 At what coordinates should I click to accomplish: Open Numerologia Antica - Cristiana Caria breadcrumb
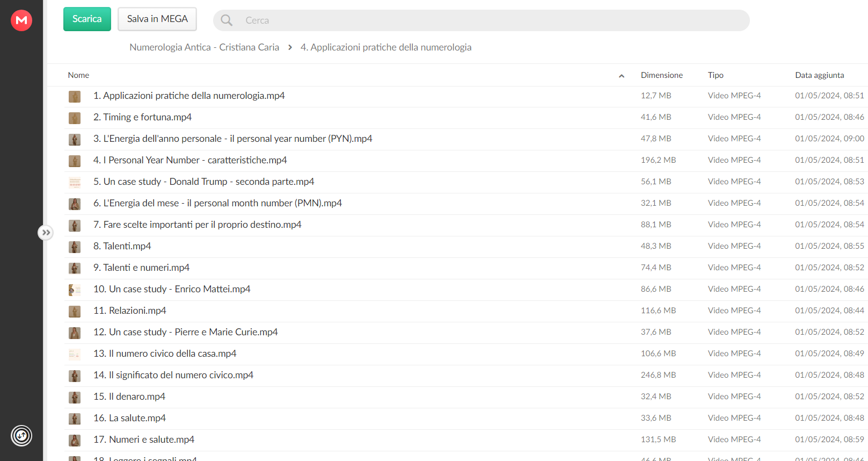coord(204,47)
